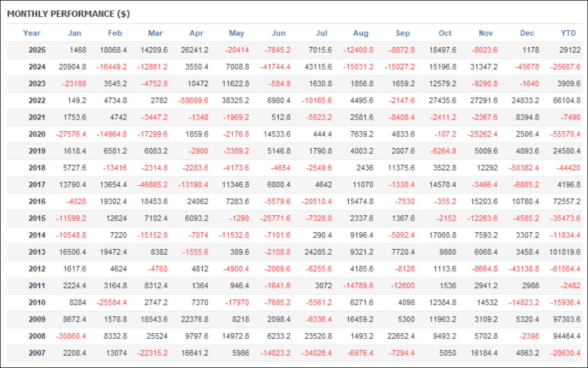Select the 2009 YTD value 97303.6
588x368 pixels.
(566, 319)
